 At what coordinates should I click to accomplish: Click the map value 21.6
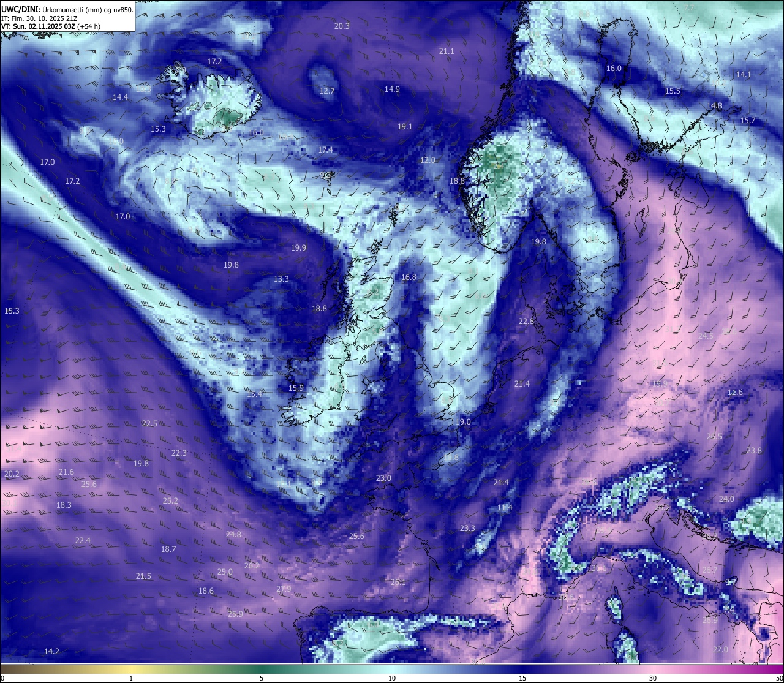(x=66, y=472)
